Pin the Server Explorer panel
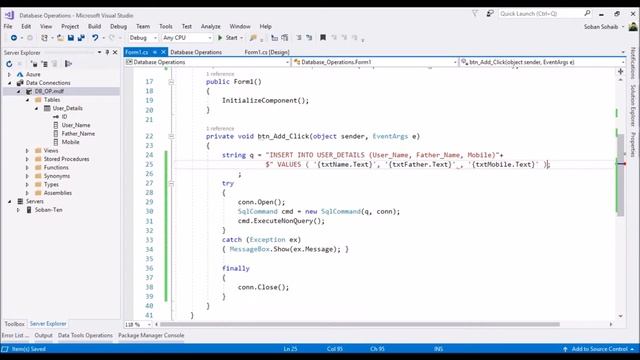640x360 pixels. pos(107,52)
